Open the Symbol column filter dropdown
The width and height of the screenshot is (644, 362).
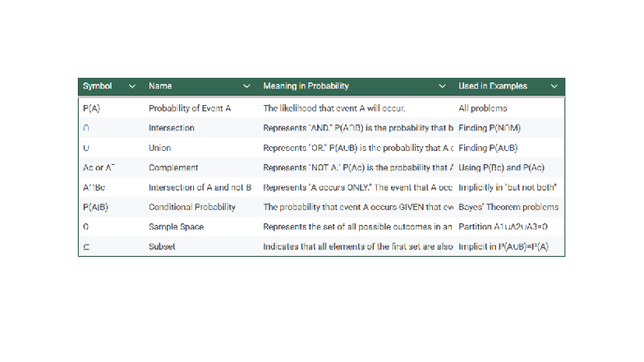(x=132, y=86)
